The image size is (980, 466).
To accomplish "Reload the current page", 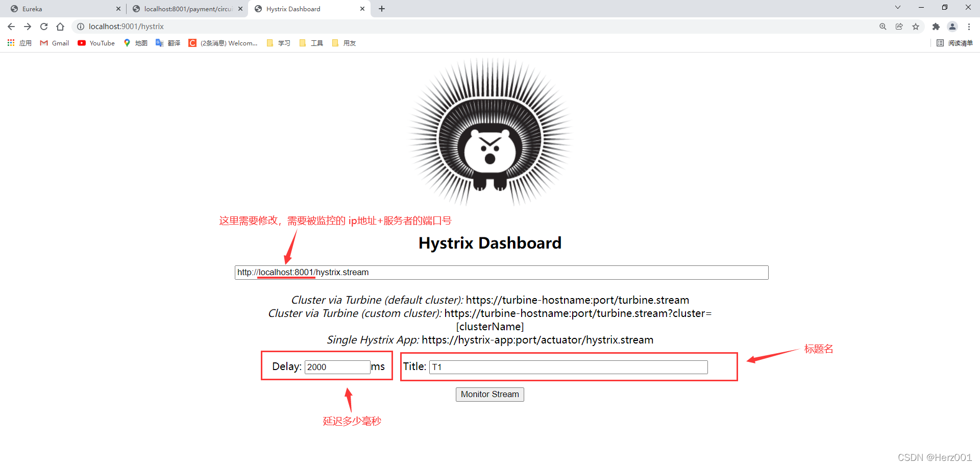I will point(44,27).
